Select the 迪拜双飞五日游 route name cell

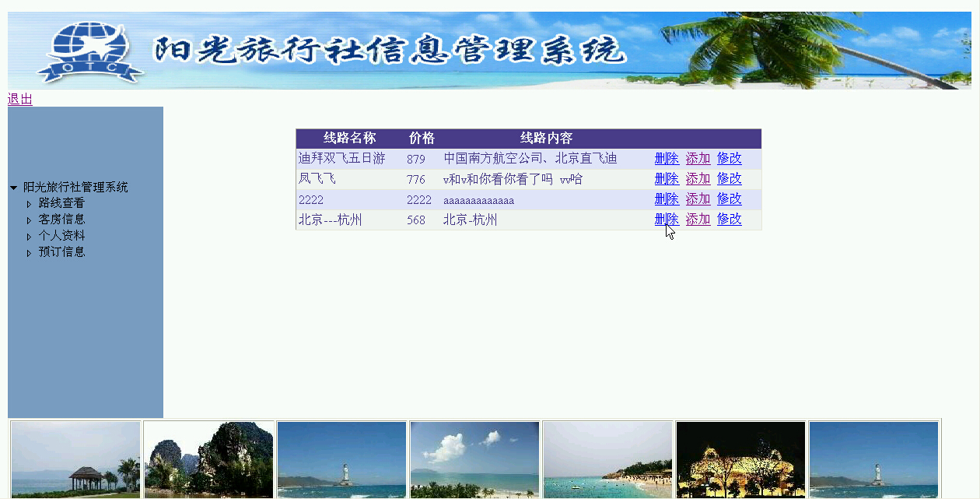pos(341,159)
